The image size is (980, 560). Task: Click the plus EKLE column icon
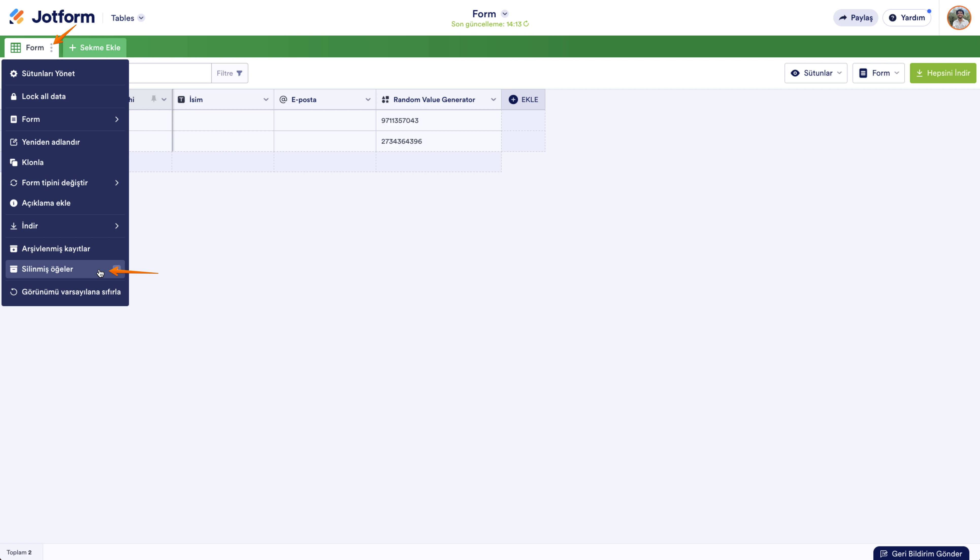tap(513, 100)
